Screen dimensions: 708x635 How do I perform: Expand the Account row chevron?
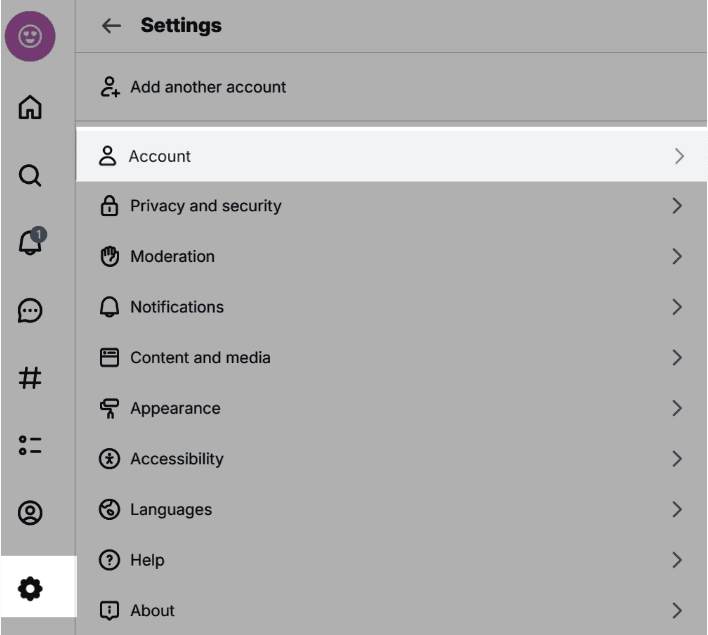tap(679, 156)
